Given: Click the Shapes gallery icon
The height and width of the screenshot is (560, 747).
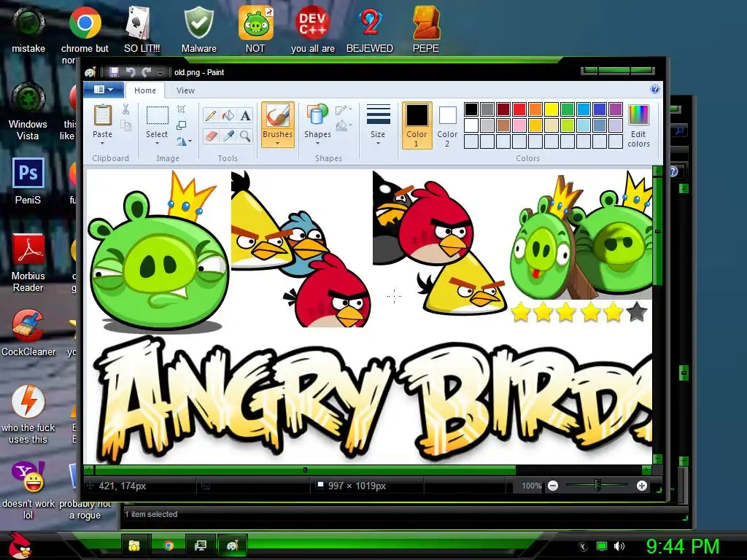Looking at the screenshot, I should click(x=317, y=116).
